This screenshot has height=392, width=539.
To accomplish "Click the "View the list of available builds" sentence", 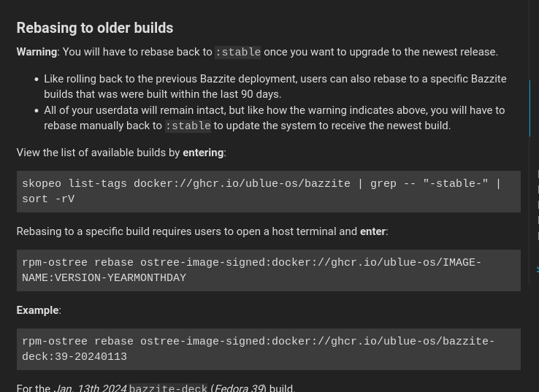I will pos(98,153).
